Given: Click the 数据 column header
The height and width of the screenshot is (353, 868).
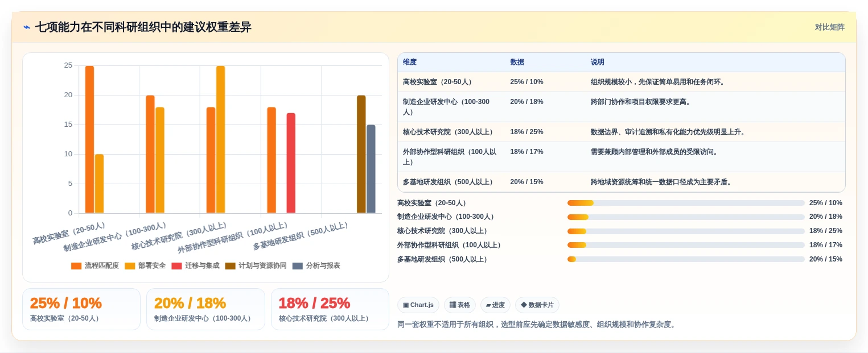Looking at the screenshot, I should 517,63.
